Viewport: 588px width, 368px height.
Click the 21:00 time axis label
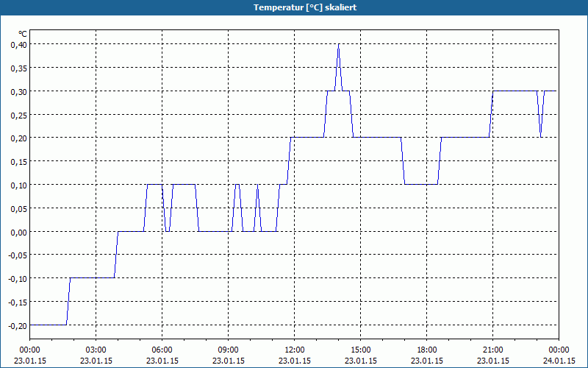pyautogui.click(x=492, y=350)
